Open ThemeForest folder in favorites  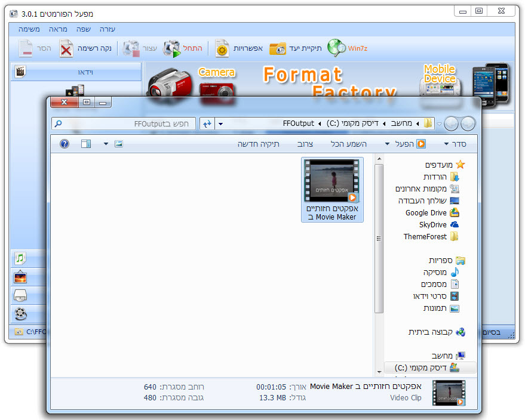(x=431, y=236)
